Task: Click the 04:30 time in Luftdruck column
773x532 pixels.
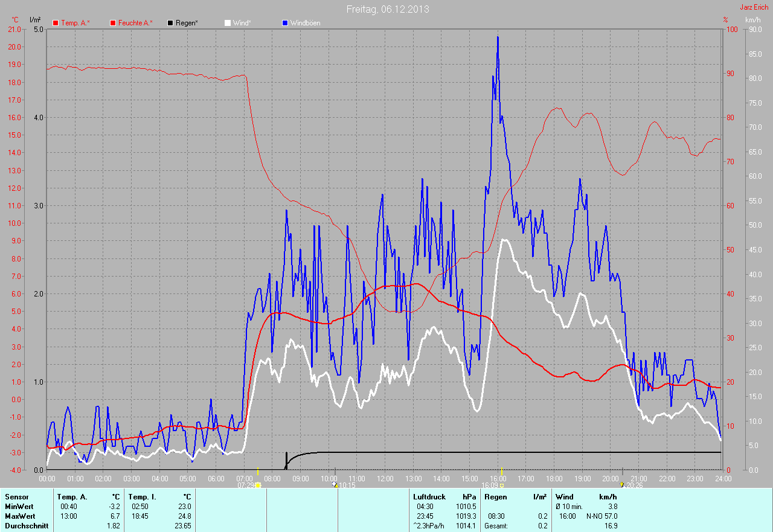Action: 426,507
